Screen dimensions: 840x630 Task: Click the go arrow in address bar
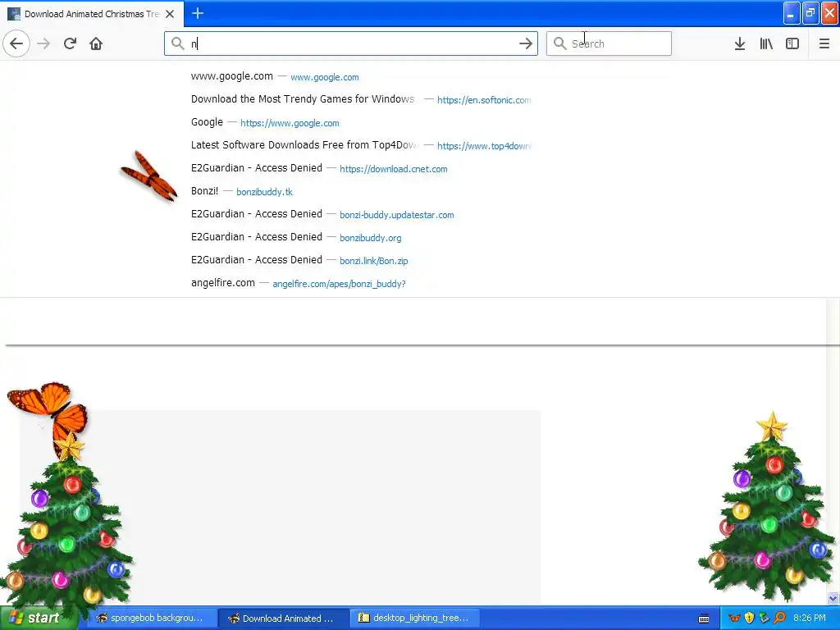526,43
